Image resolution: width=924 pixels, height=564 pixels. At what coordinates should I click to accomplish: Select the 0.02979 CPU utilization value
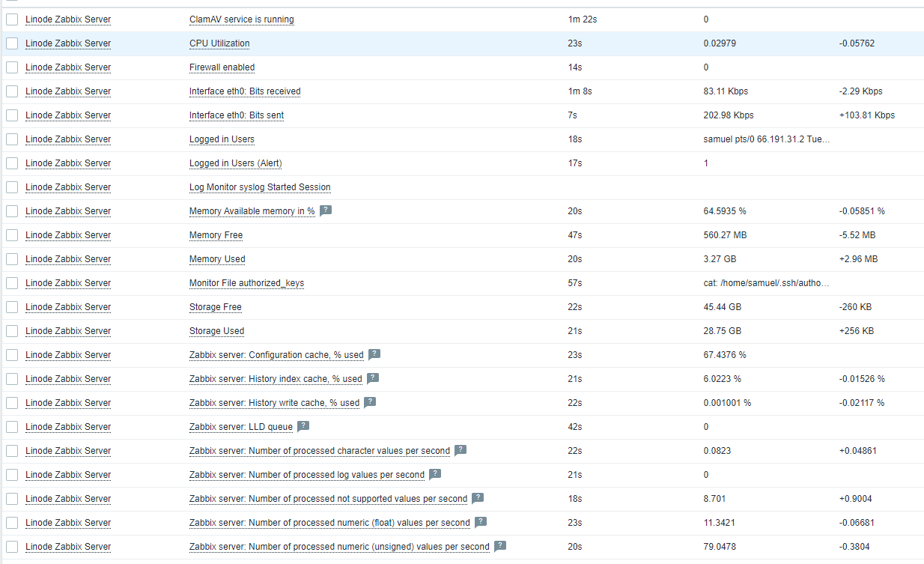click(x=720, y=43)
